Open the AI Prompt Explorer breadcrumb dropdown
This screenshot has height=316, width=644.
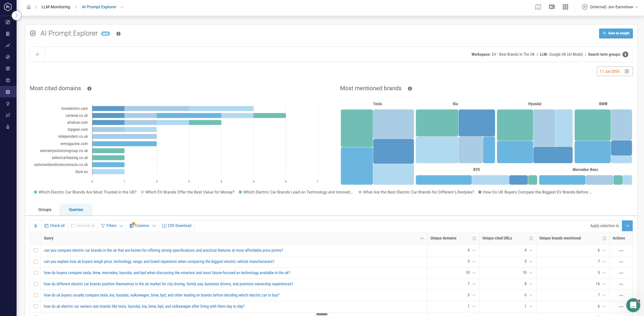point(122,7)
